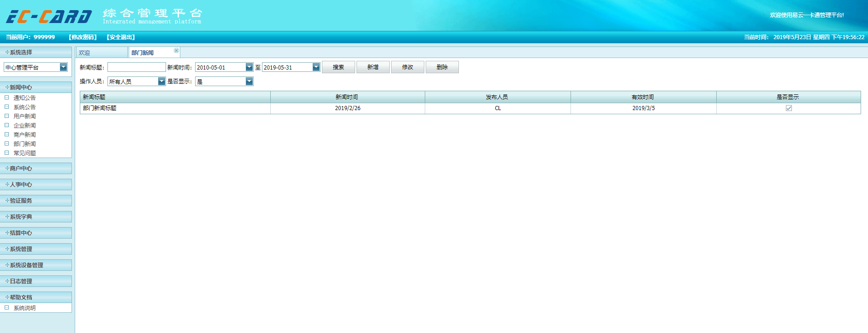
Task: Open 企业新闻 in the sidebar
Action: [x=24, y=125]
